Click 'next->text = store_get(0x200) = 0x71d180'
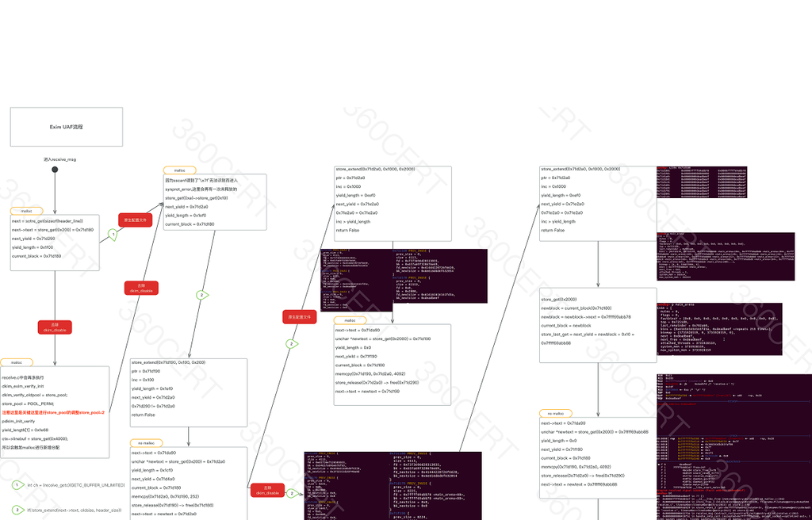 52,229
